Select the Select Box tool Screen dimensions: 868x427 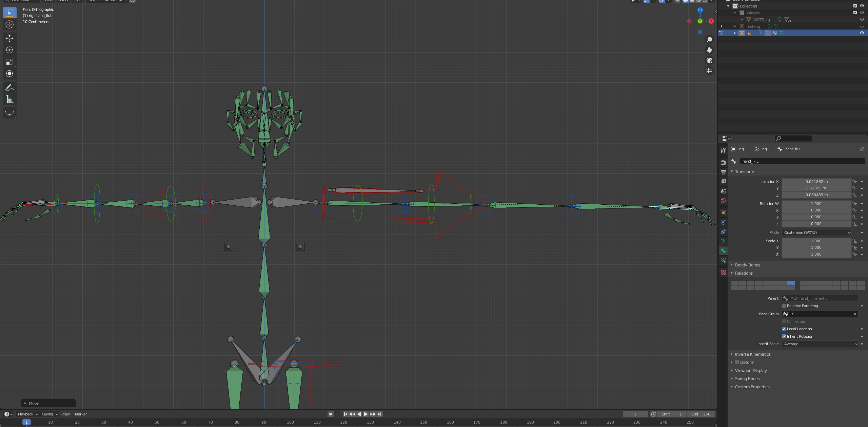pyautogui.click(x=9, y=13)
